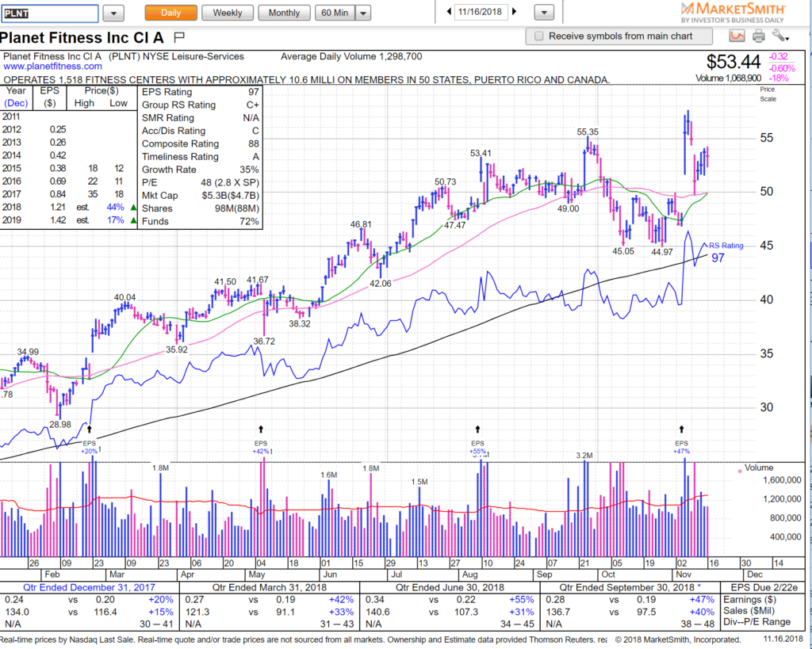Click Average Daily Volume 1,298,700 text

point(351,56)
